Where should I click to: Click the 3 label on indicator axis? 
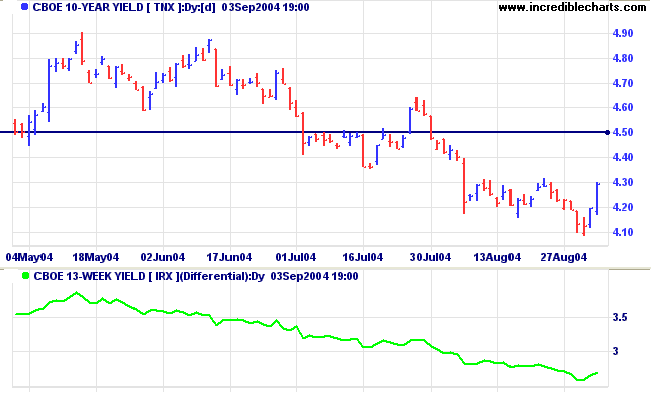(616, 351)
